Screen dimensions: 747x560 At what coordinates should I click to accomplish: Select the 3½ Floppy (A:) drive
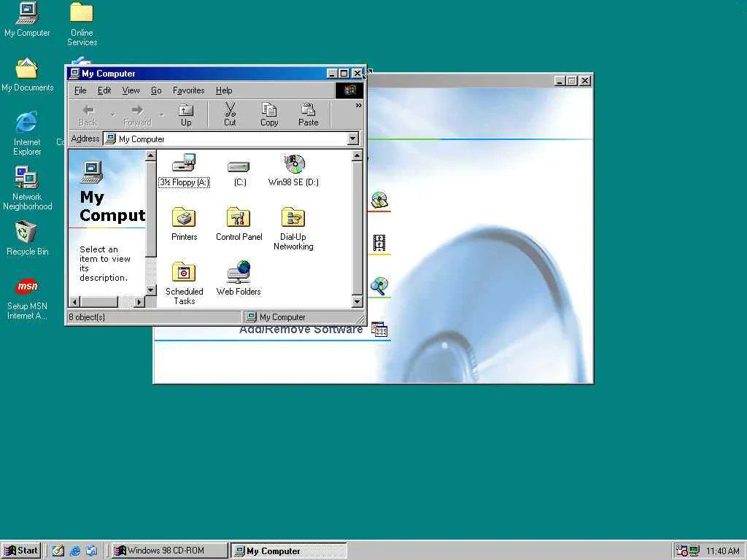click(x=184, y=171)
